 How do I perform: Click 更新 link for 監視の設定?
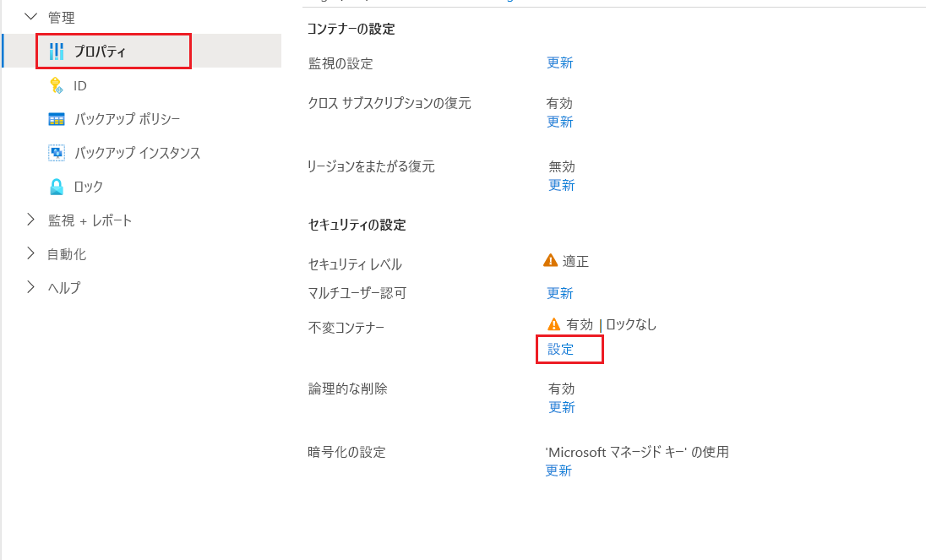coord(560,63)
